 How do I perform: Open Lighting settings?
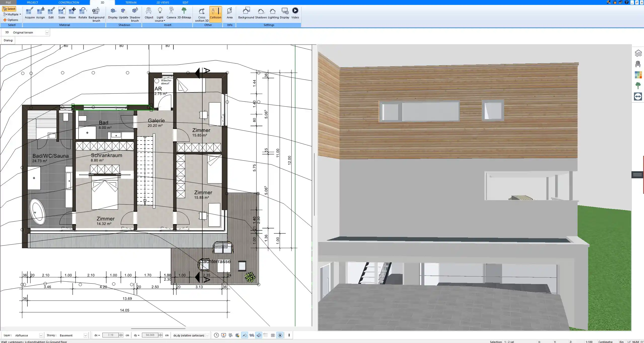[273, 13]
